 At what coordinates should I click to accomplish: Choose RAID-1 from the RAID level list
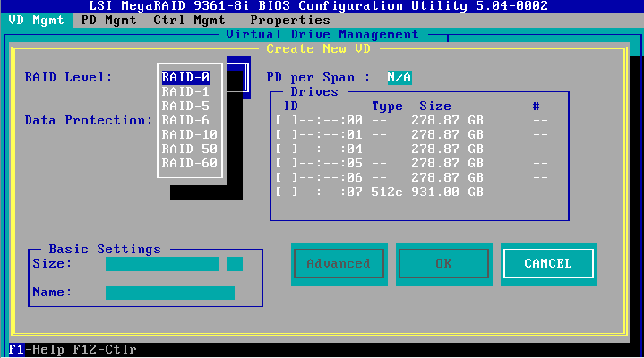185,91
